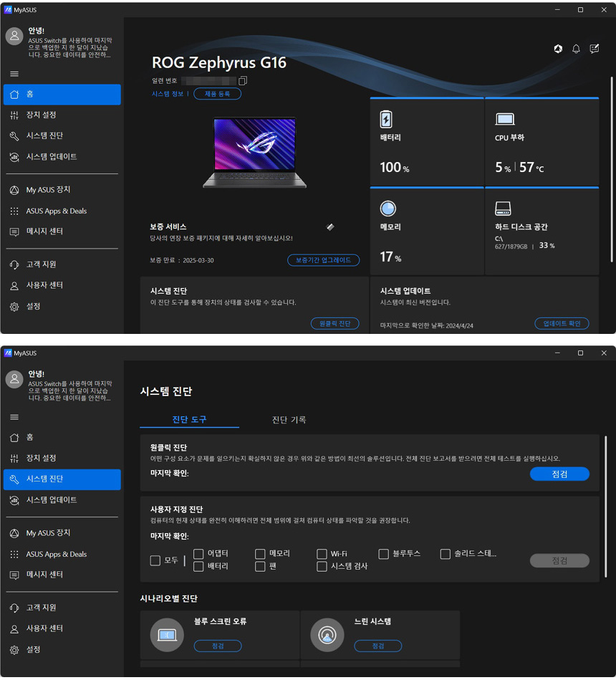Click the user avatar in the top window
Viewport: 616px width, 680px height.
[x=14, y=36]
